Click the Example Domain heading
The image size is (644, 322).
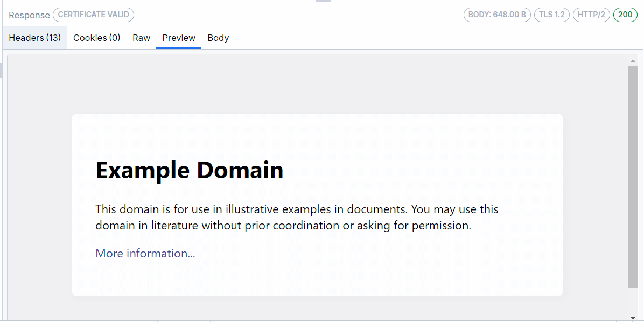pos(189,170)
